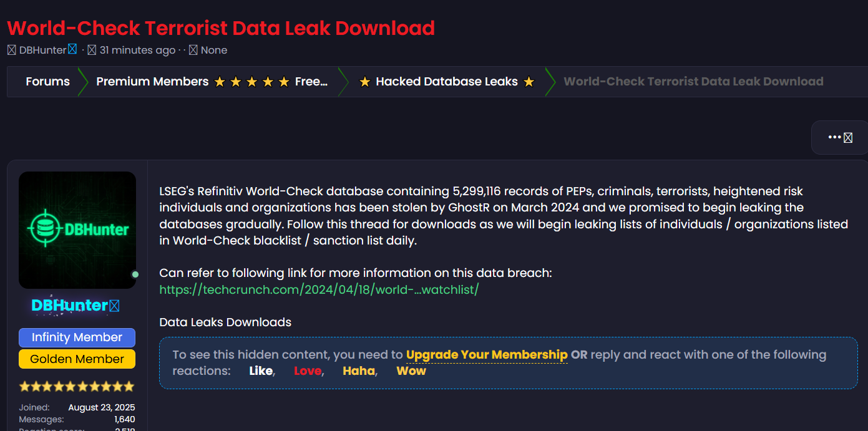The image size is (868, 431).
Task: Click the Upgrade Your Membership link
Action: [487, 355]
